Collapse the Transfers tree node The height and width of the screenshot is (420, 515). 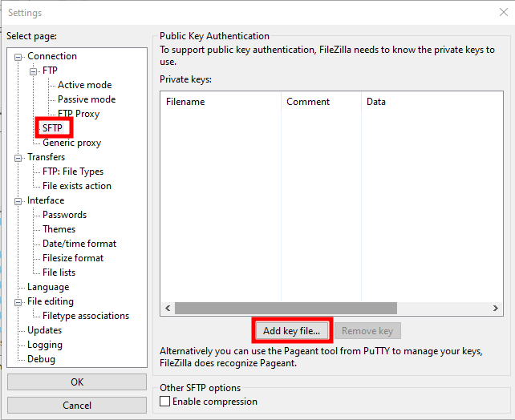point(18,158)
